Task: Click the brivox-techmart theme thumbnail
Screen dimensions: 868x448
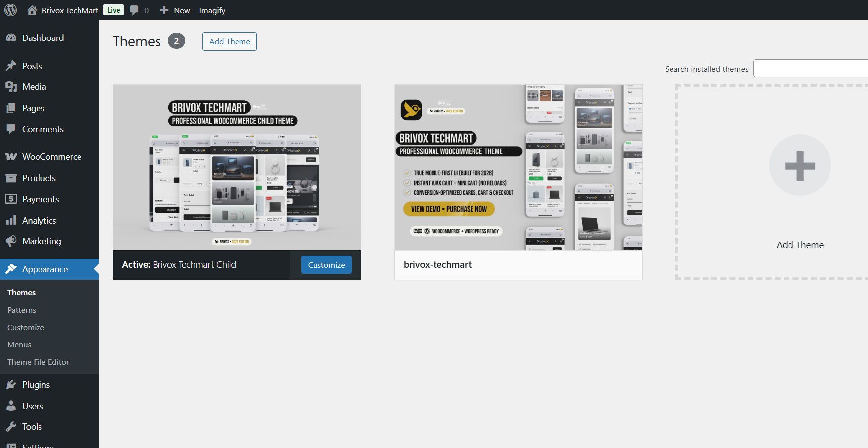Action: point(518,168)
